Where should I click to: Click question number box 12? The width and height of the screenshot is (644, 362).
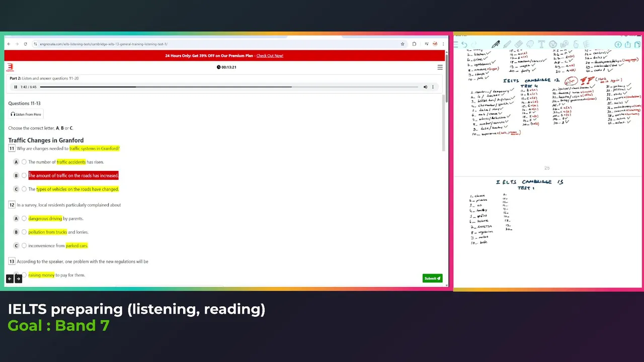tap(12, 205)
